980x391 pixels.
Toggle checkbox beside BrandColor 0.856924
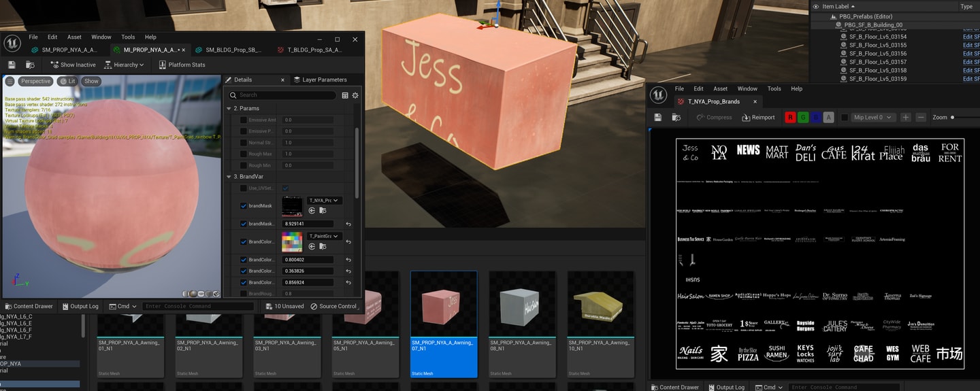244,282
